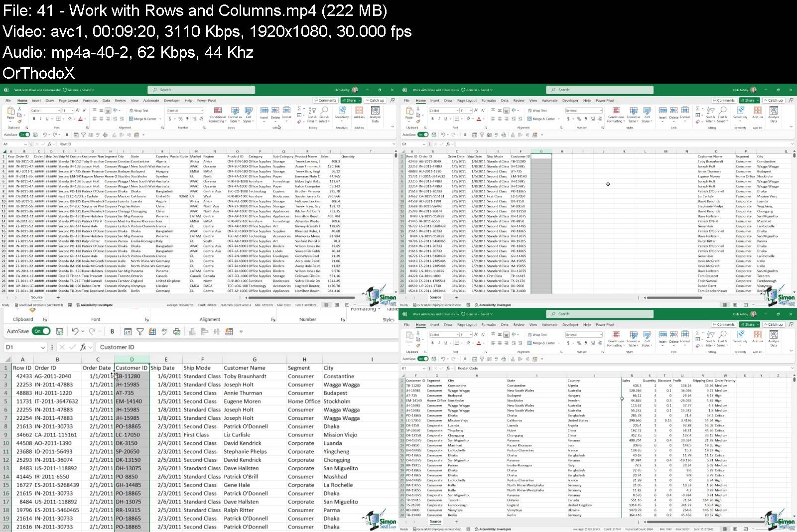This screenshot has height=532, width=797.
Task: Click the Comments button in the A1 window
Action: pyautogui.click(x=325, y=100)
